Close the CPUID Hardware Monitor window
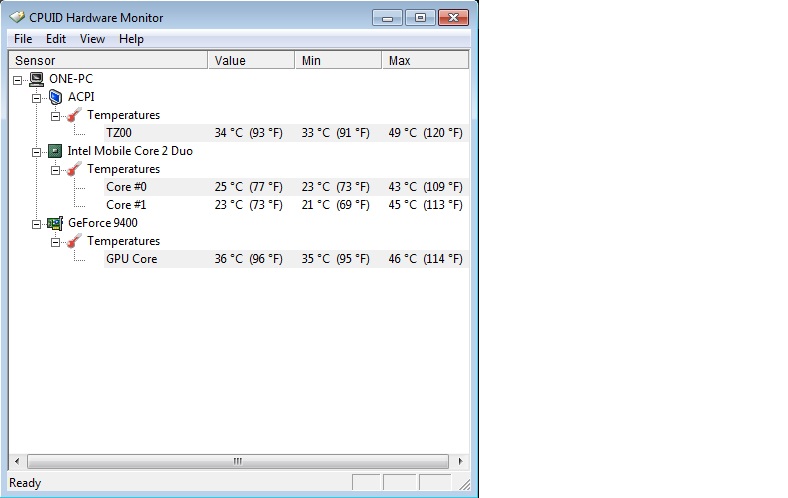 click(x=453, y=18)
